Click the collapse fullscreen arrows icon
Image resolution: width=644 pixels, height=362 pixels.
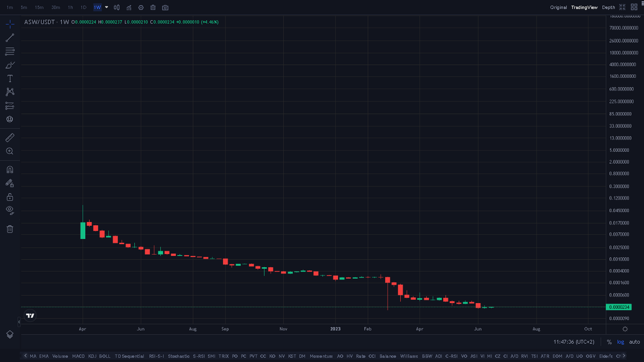623,8
